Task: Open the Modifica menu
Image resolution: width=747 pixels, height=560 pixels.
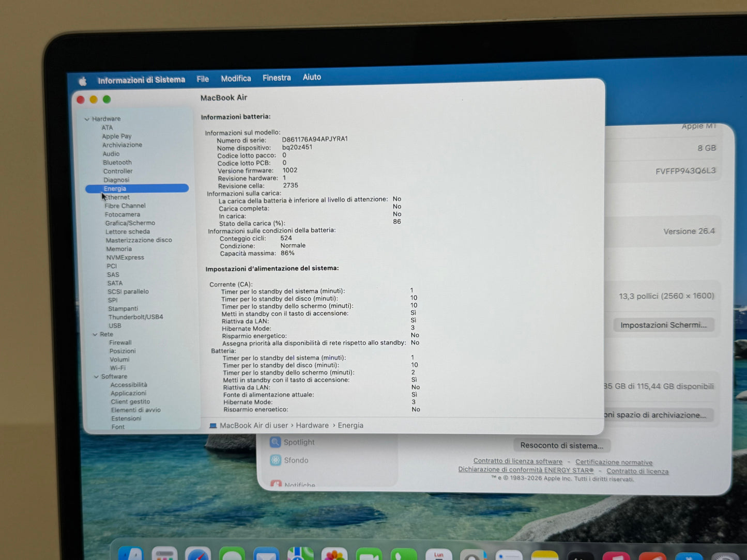Action: [236, 79]
